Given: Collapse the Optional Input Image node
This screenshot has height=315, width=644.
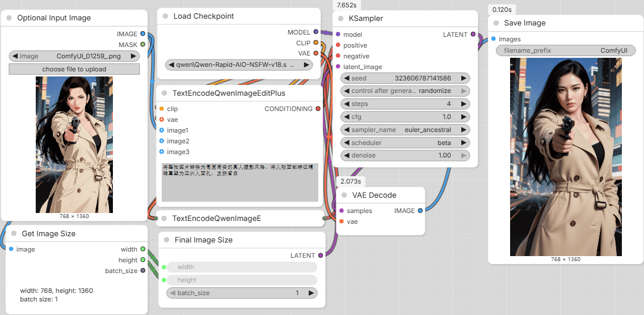Looking at the screenshot, I should click(9, 18).
